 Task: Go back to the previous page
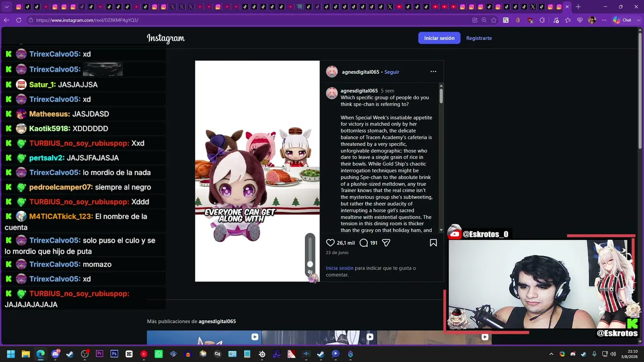pos(7,20)
